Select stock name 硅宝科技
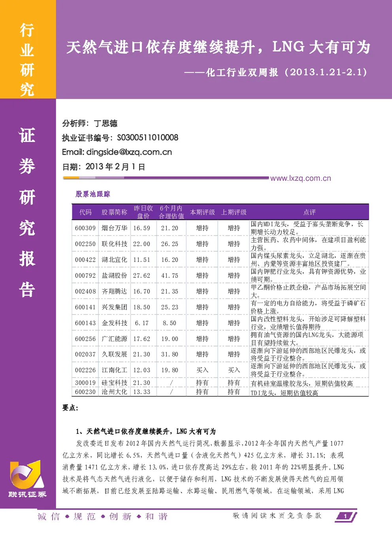Viewport: 392px width, 555px height. click(114, 383)
